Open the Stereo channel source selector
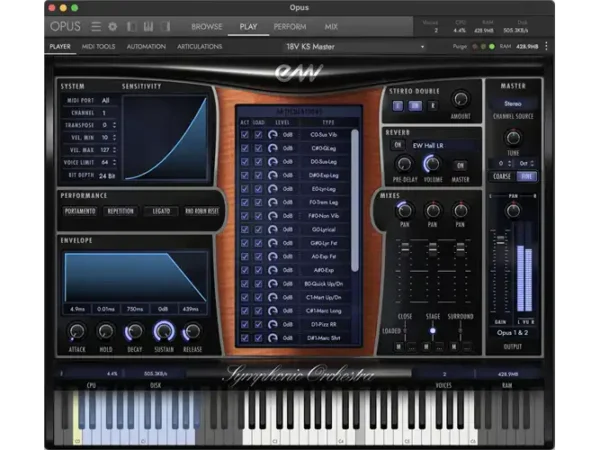The height and width of the screenshot is (450, 600). (x=513, y=104)
